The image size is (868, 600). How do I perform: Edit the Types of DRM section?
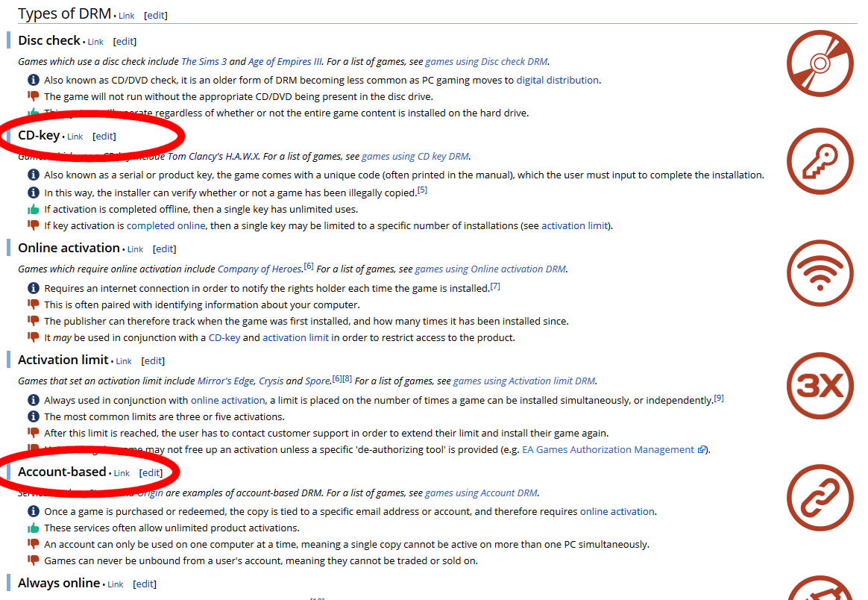click(x=156, y=16)
